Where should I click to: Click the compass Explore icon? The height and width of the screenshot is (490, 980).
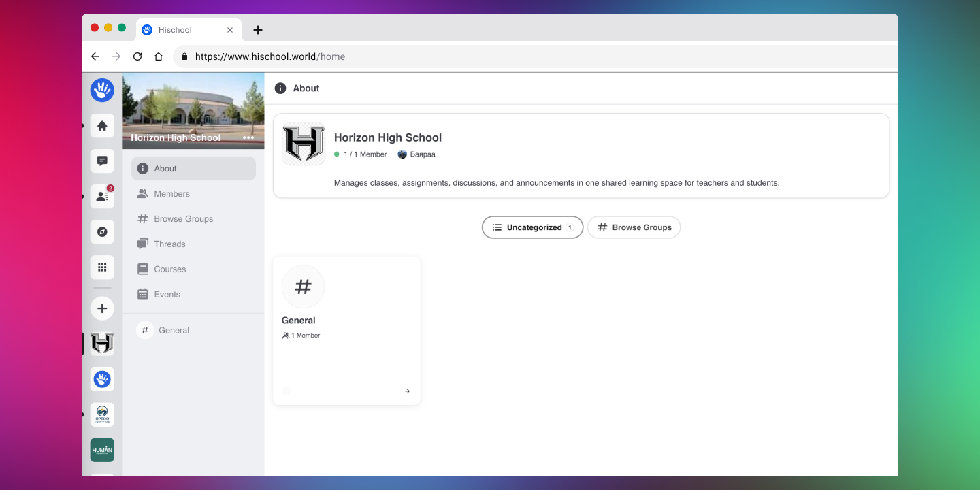(x=102, y=232)
